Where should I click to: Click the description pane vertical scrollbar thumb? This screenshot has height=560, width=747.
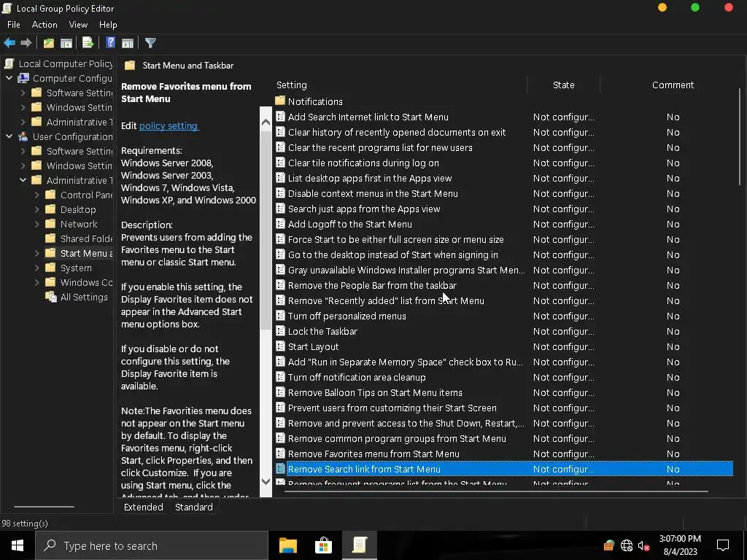coord(266,230)
